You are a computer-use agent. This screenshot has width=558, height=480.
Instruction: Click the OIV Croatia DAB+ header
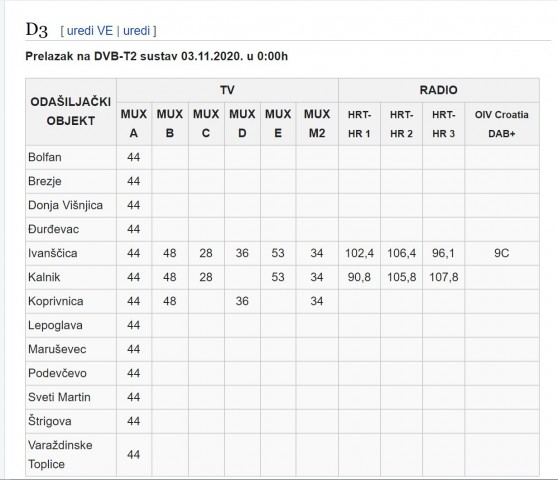501,124
